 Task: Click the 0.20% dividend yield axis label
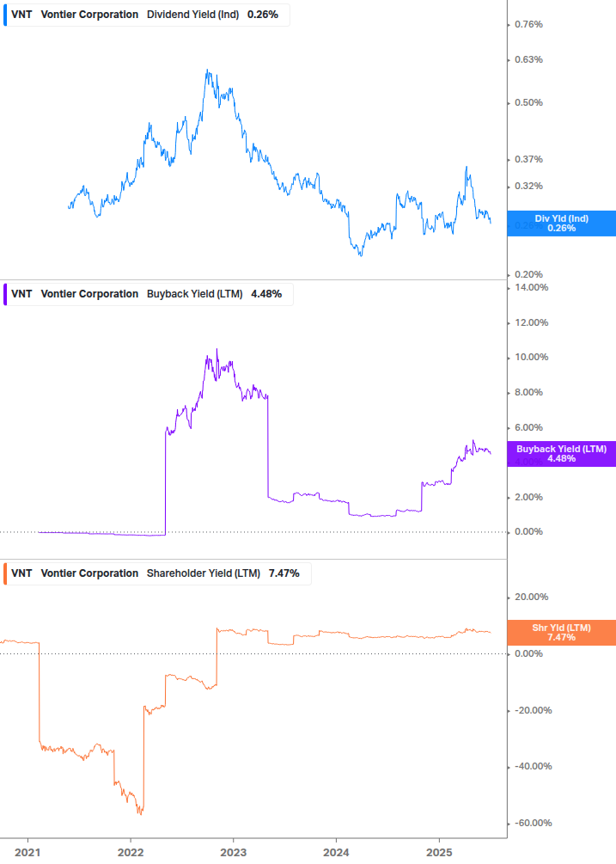tap(528, 274)
